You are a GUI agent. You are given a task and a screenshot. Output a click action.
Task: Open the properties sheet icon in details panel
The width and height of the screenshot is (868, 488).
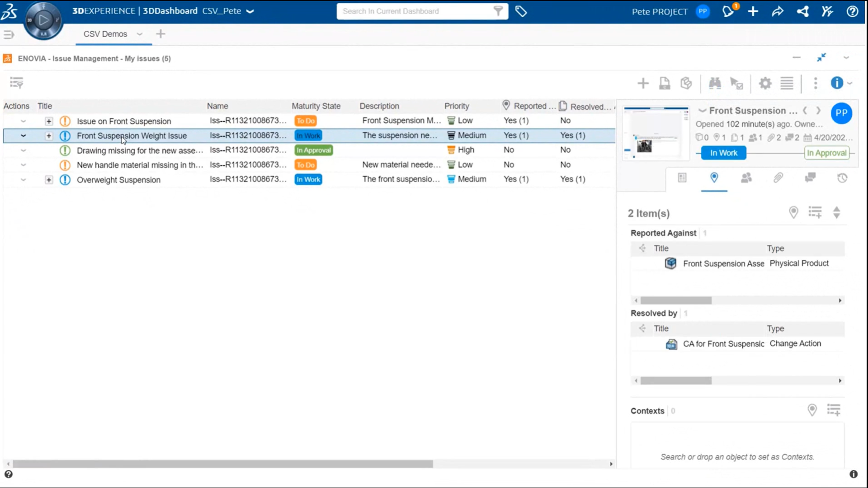point(682,178)
